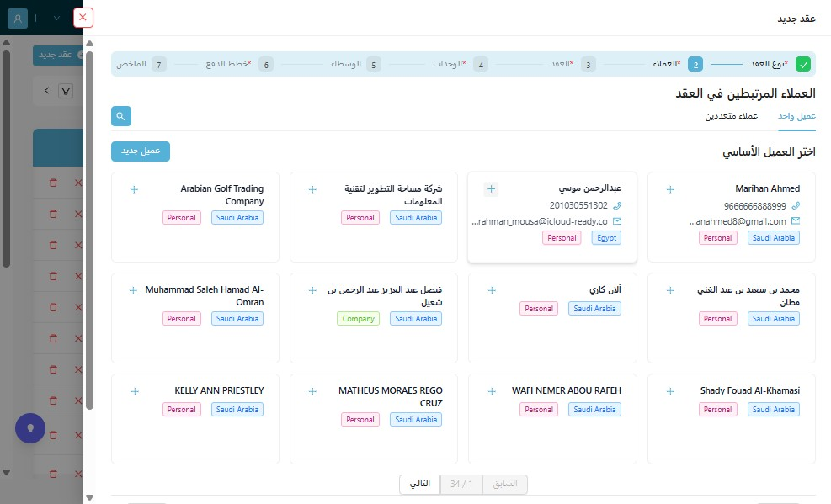Viewport: 831px width, 504px height.
Task: Click panel scrollbar down arrow
Action: [x=89, y=497]
